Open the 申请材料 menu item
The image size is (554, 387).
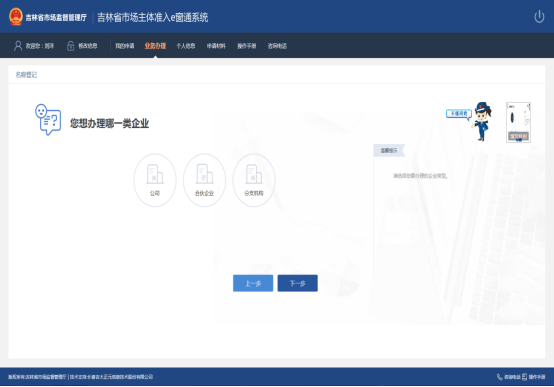(x=216, y=46)
